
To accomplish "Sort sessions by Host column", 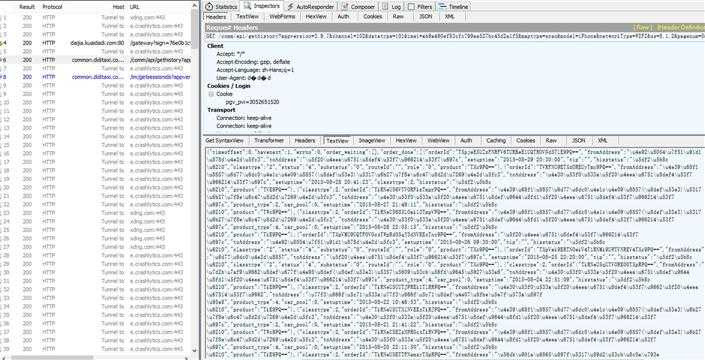I will point(119,7).
